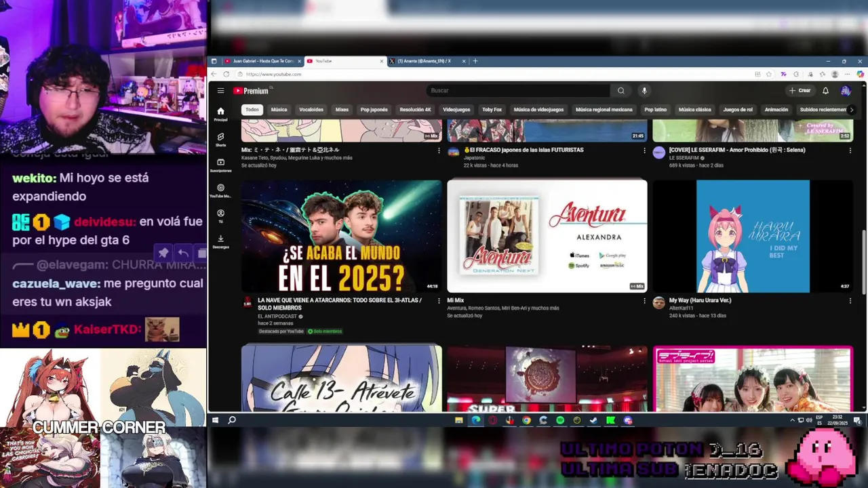Open Shorts from the YouTube sidebar
868x488 pixels.
pyautogui.click(x=220, y=140)
